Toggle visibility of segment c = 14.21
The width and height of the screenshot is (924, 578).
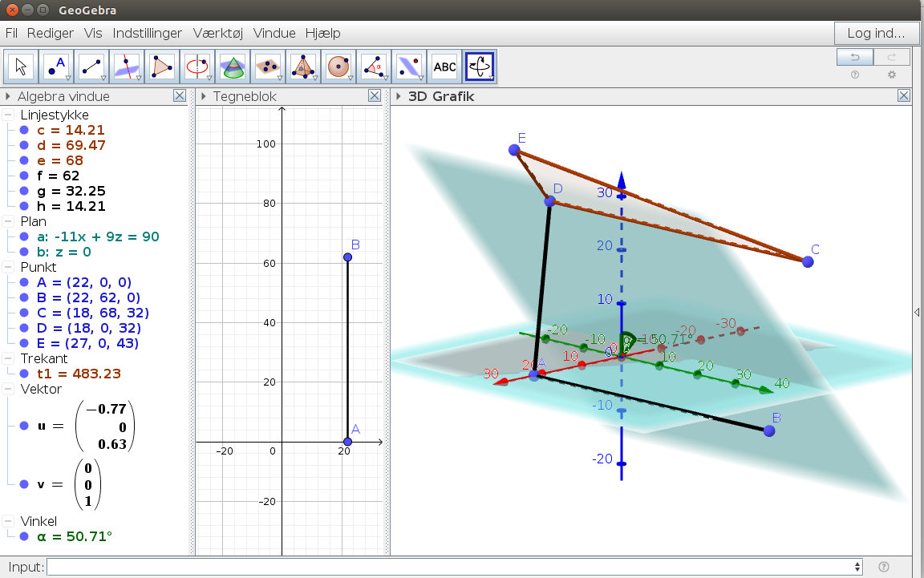click(x=24, y=130)
